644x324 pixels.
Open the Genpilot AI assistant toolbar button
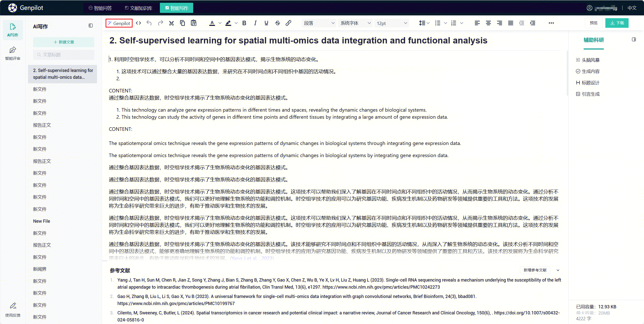[119, 23]
